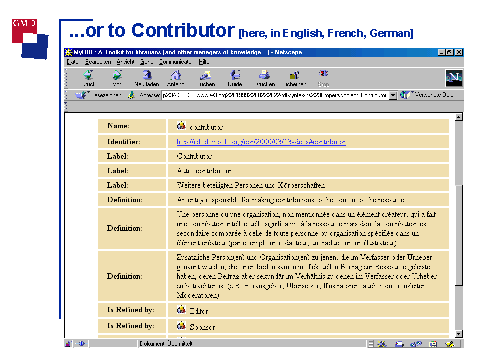Open Navigator from the component bar
The height and width of the screenshot is (360, 480).
pyautogui.click(x=382, y=344)
